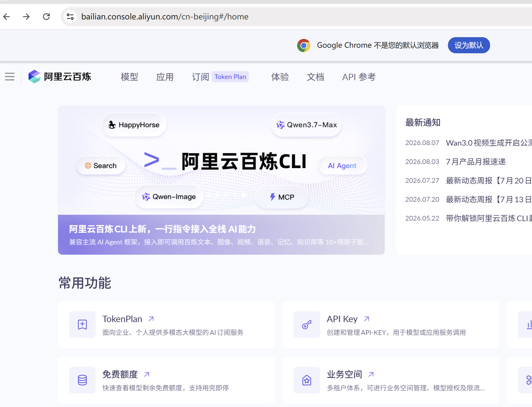Open the 订阅 menu

(200, 77)
